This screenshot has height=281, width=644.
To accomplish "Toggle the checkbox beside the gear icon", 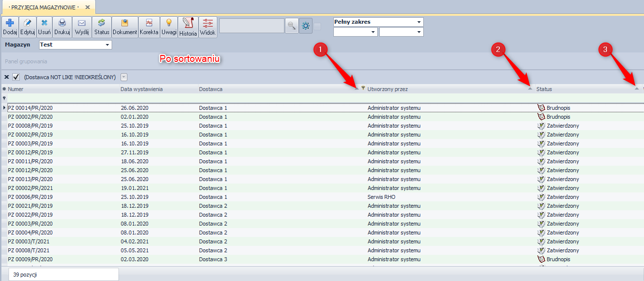I will pyautogui.click(x=318, y=26).
